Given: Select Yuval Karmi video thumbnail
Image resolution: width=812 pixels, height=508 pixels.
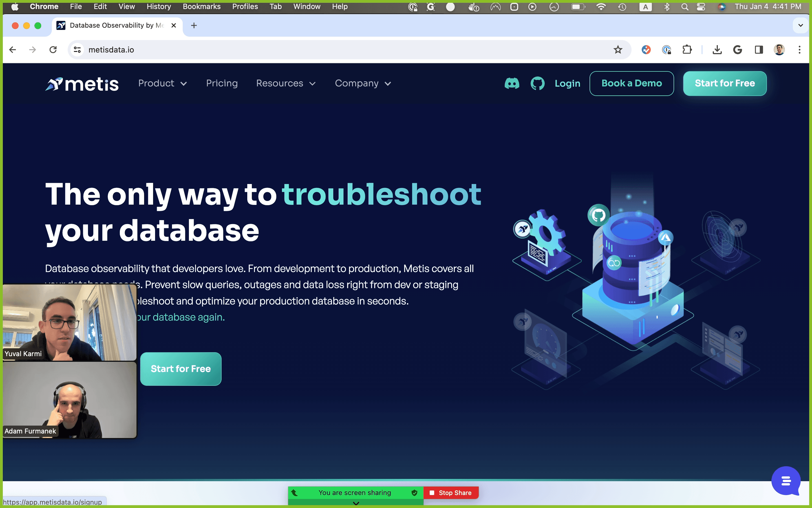Looking at the screenshot, I should pos(69,322).
